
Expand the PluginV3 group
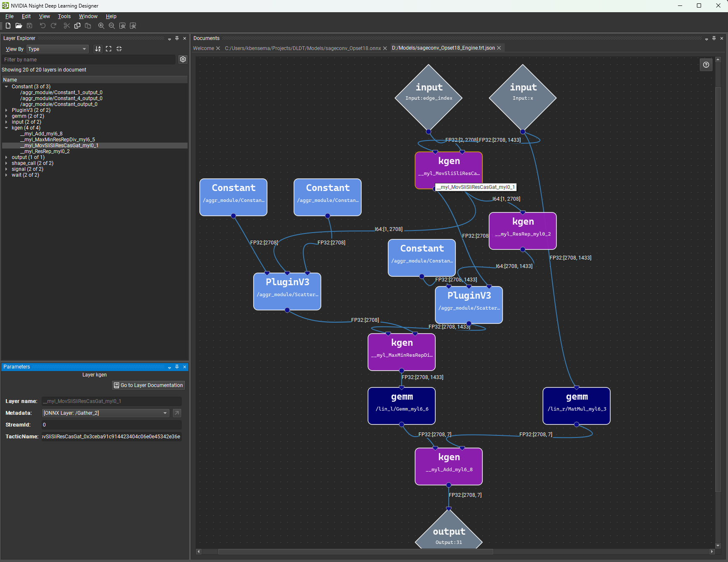point(6,110)
